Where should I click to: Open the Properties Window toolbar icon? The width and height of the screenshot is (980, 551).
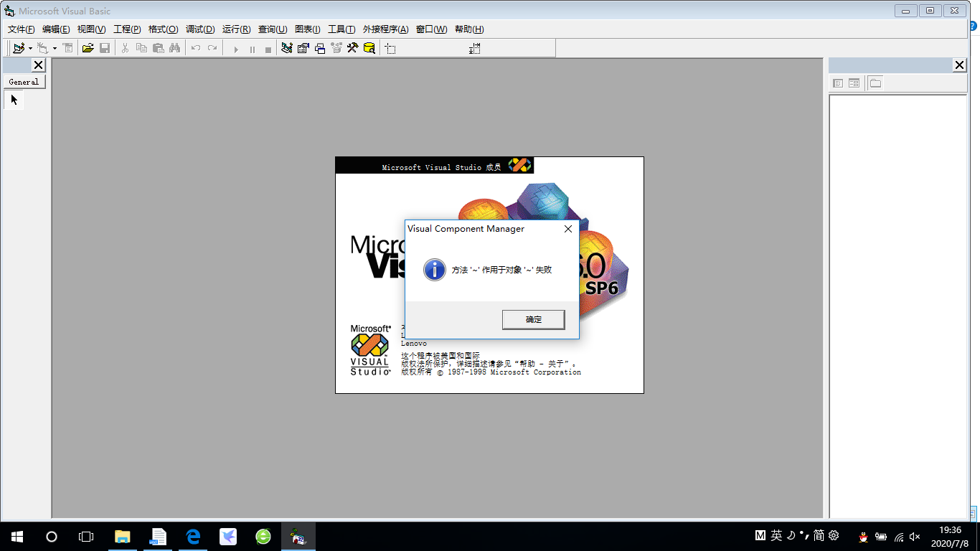click(303, 48)
